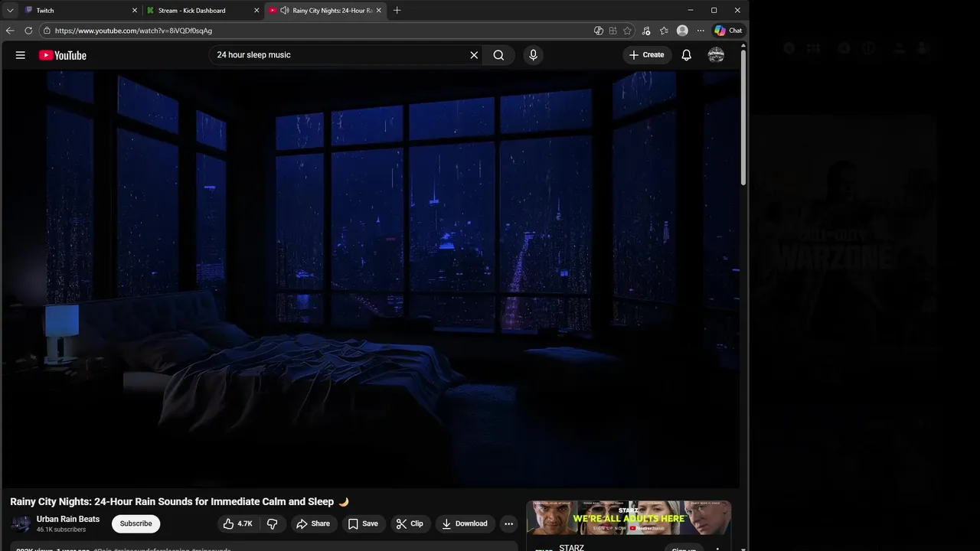Screen dimensions: 980x551
Task: Open Urban Rain Beats channel avatar
Action: tap(21, 523)
